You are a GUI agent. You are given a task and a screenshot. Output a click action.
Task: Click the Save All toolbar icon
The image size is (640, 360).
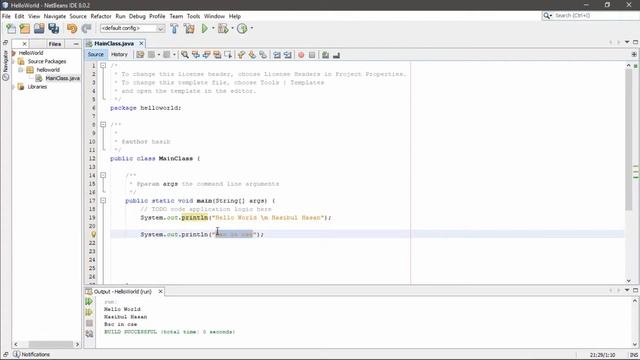(x=53, y=28)
